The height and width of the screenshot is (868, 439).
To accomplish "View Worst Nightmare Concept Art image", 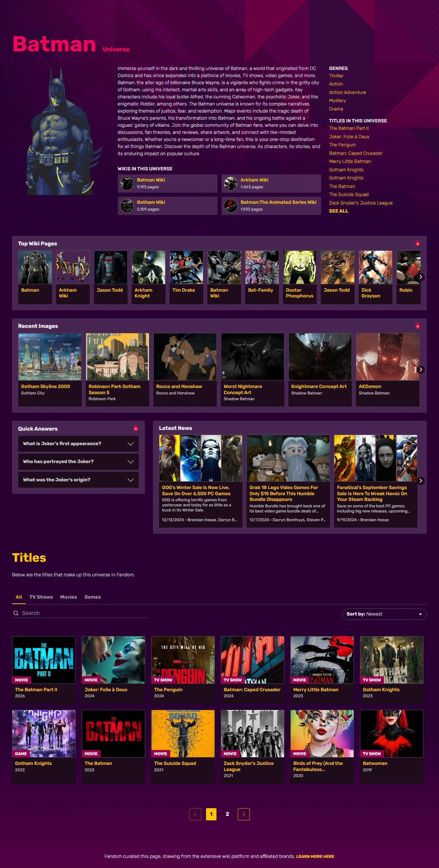I will pyautogui.click(x=253, y=357).
